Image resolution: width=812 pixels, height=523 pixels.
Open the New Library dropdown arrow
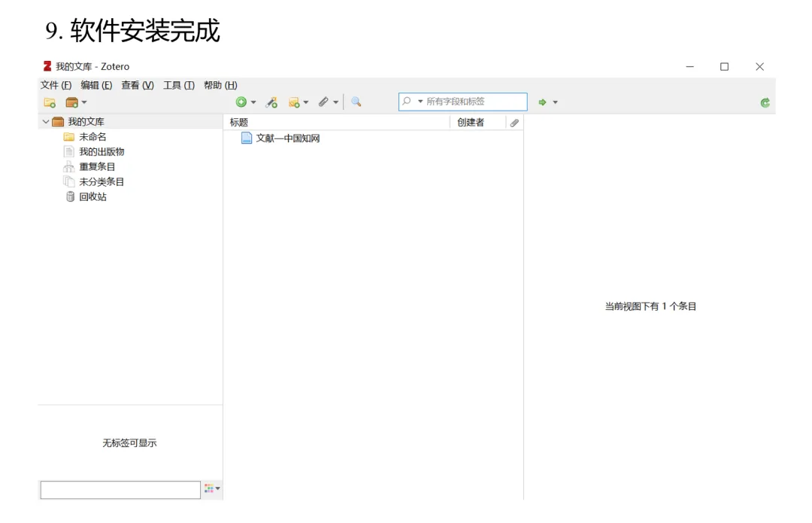(x=84, y=102)
